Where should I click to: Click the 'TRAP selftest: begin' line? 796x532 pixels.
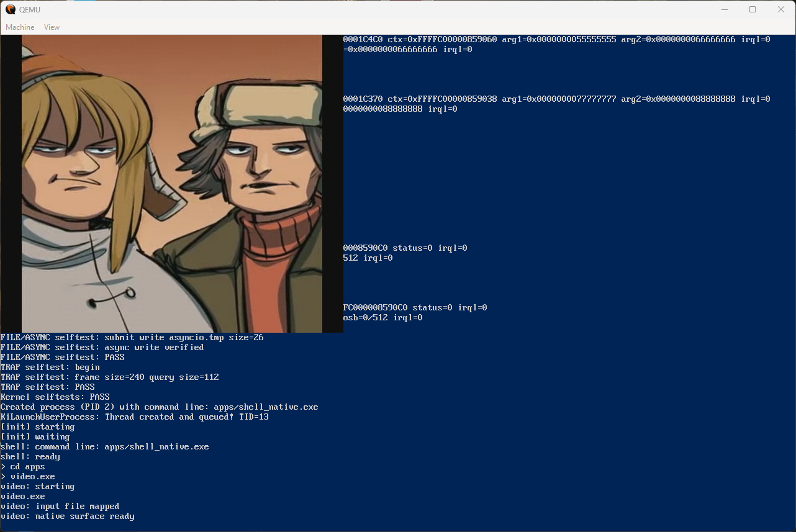(50, 367)
